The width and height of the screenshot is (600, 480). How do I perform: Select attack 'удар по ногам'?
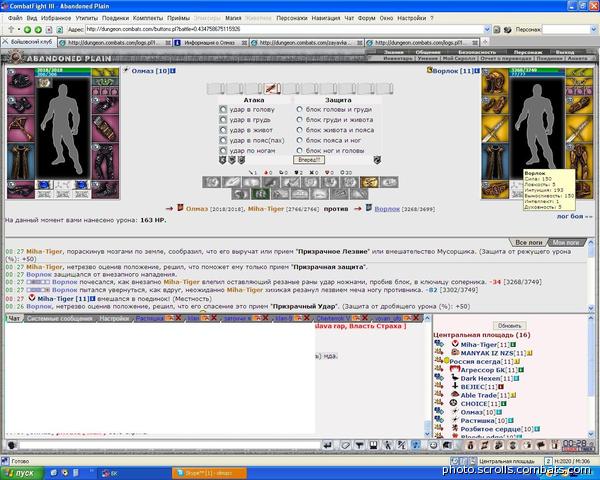223,151
